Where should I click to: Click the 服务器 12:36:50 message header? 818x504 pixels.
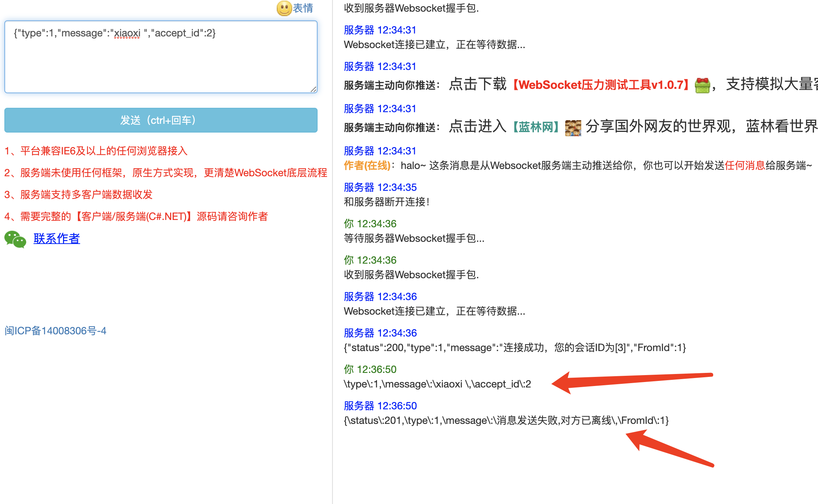coord(380,406)
